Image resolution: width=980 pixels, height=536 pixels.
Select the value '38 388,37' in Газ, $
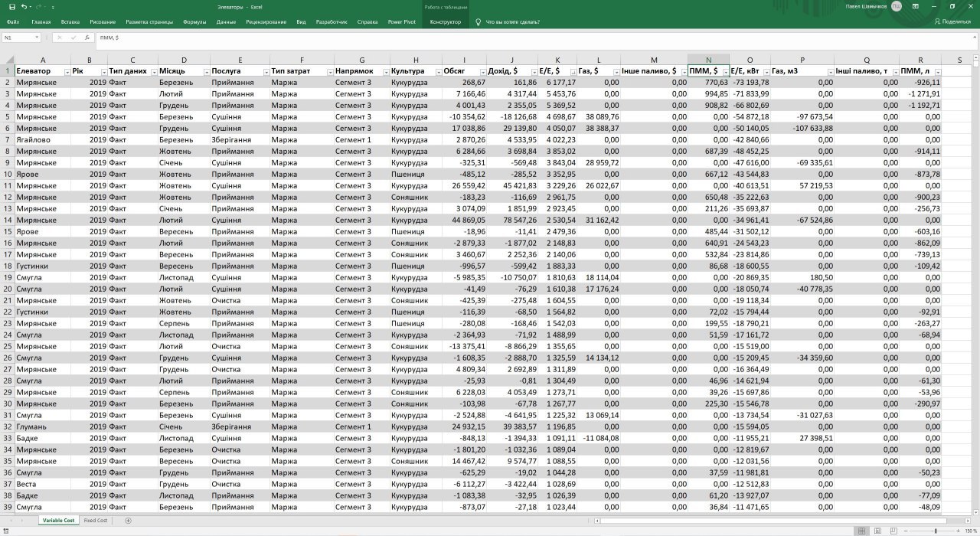[x=599, y=129]
